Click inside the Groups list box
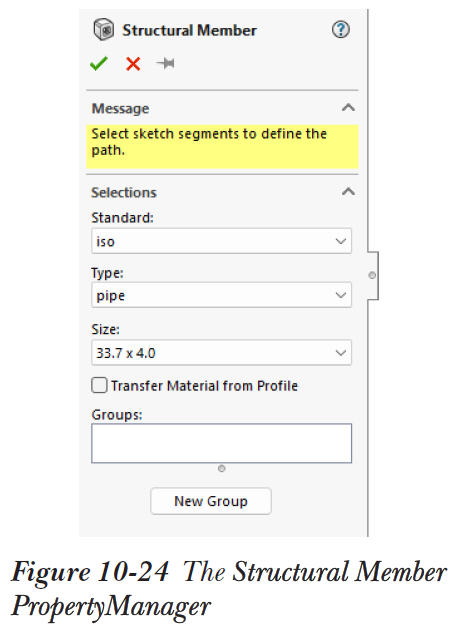 (x=221, y=443)
